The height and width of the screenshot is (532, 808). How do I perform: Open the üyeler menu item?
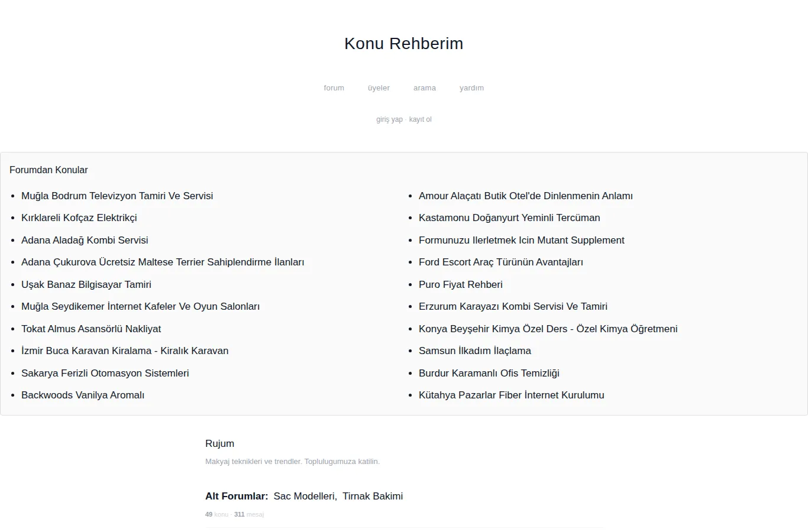[x=379, y=88]
